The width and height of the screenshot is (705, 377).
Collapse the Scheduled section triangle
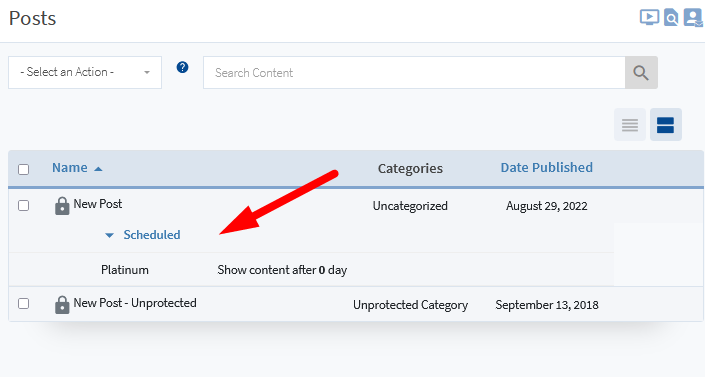109,235
